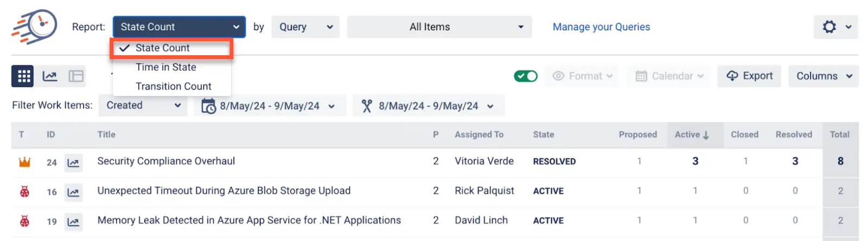Click the bug icon for item 16
This screenshot has height=241, width=868.
click(24, 192)
